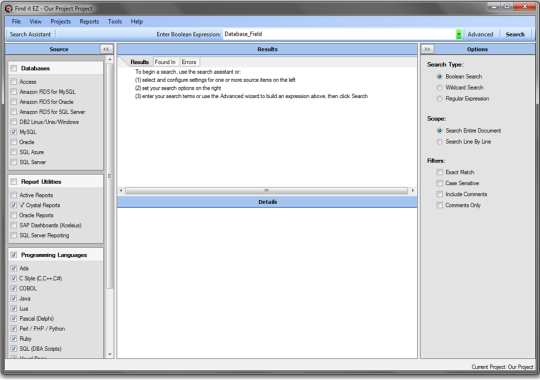Toggle the Report Utilities group checkbox
Screen dimensions: 540x380
pos(13,182)
